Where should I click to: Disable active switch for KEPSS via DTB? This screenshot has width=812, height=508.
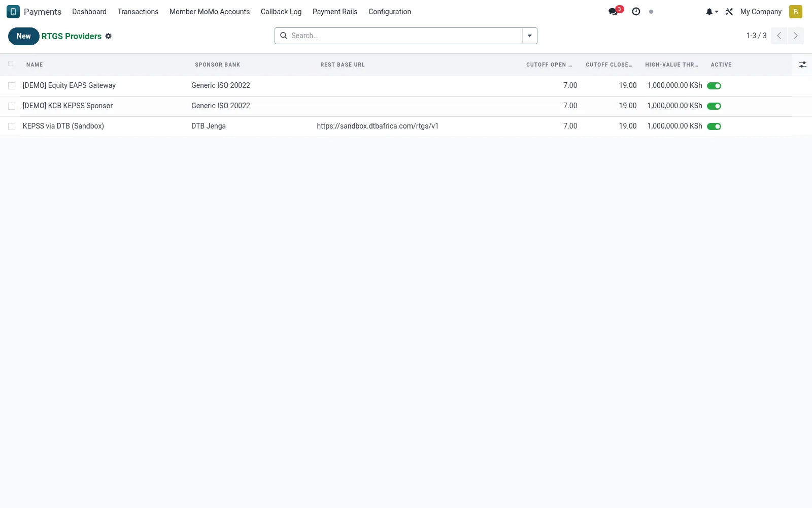[x=714, y=126]
